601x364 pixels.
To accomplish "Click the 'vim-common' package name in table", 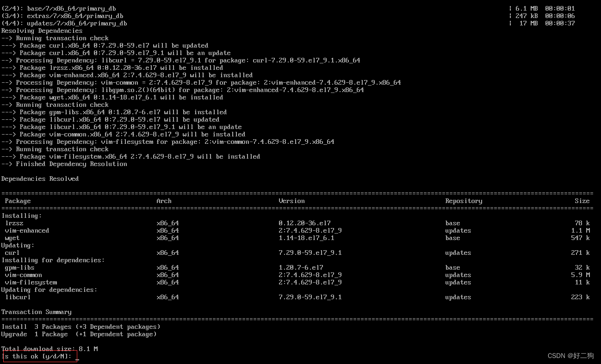I will coord(23,275).
